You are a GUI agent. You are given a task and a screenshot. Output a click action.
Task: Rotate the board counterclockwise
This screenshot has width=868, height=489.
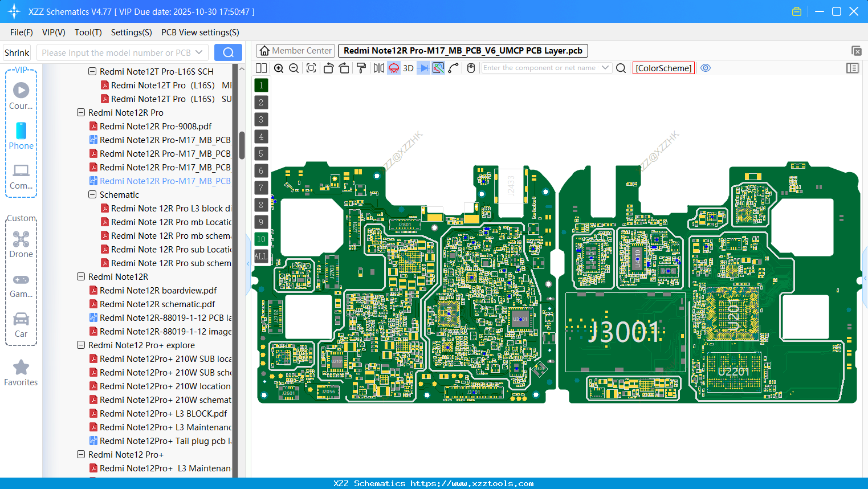click(328, 68)
